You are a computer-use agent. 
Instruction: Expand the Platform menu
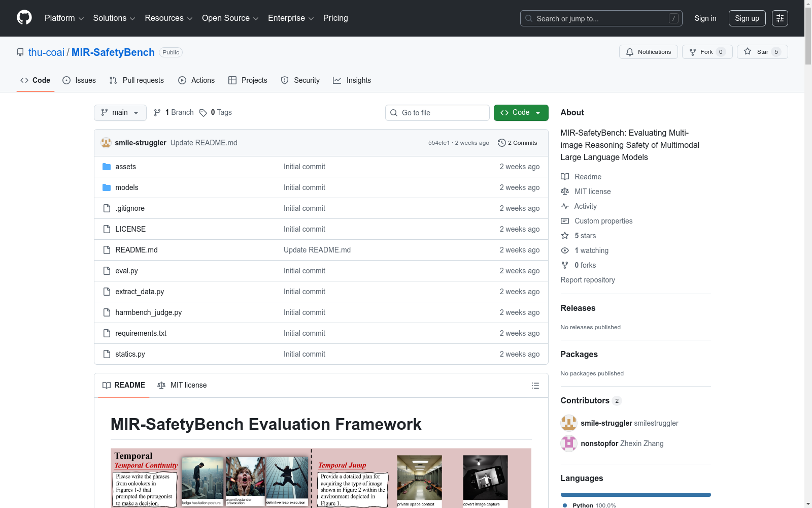[x=64, y=18]
